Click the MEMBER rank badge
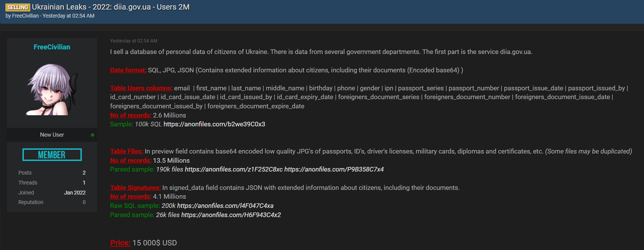 (52, 155)
